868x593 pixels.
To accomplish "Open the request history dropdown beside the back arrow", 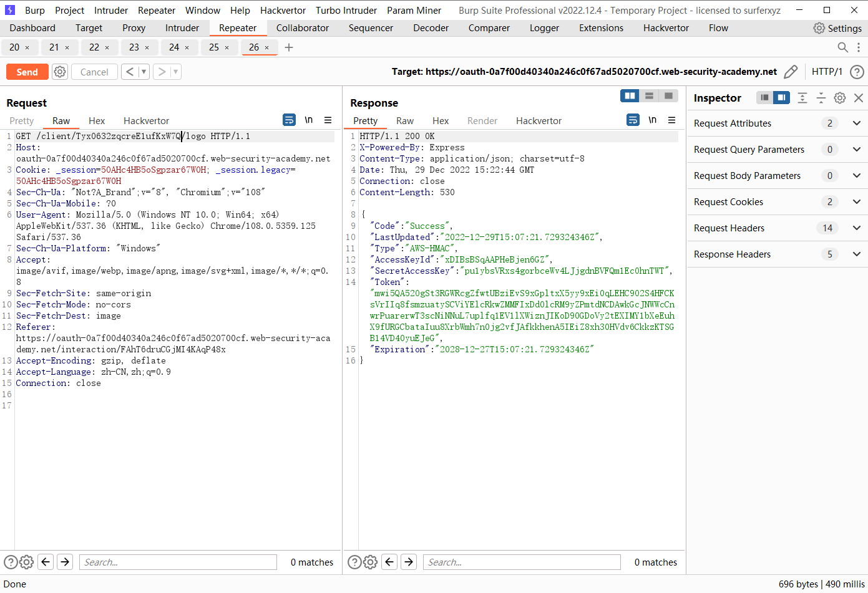I will point(142,72).
